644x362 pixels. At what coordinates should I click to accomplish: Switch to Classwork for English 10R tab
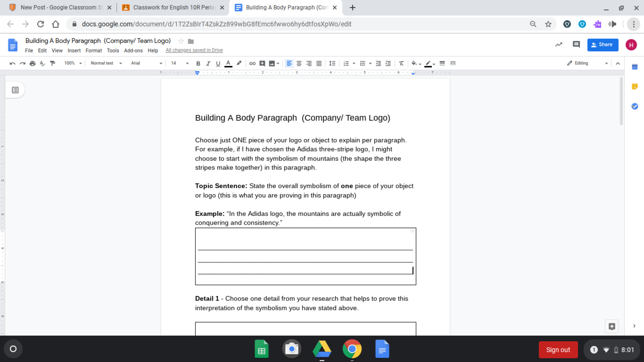174,8
